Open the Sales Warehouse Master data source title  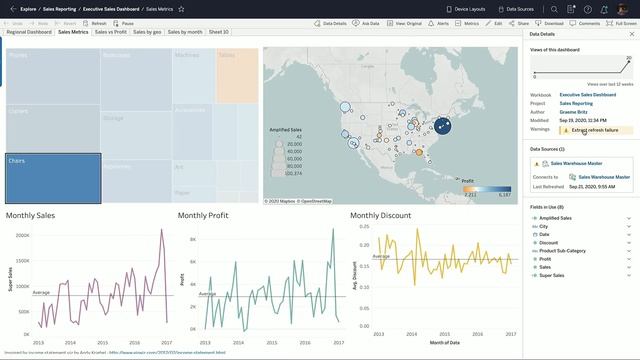(576, 163)
